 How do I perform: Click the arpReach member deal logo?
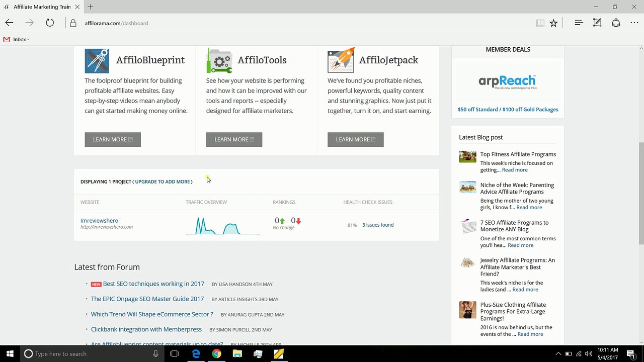pos(507,82)
